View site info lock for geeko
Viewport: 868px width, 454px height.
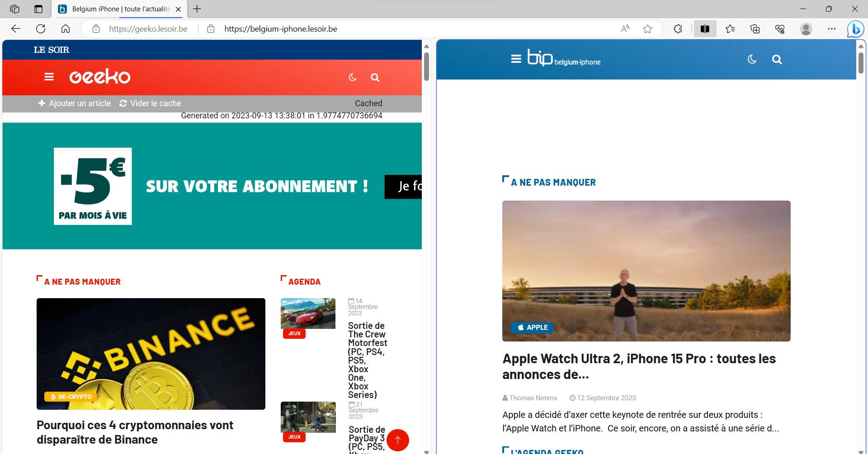[x=96, y=29]
